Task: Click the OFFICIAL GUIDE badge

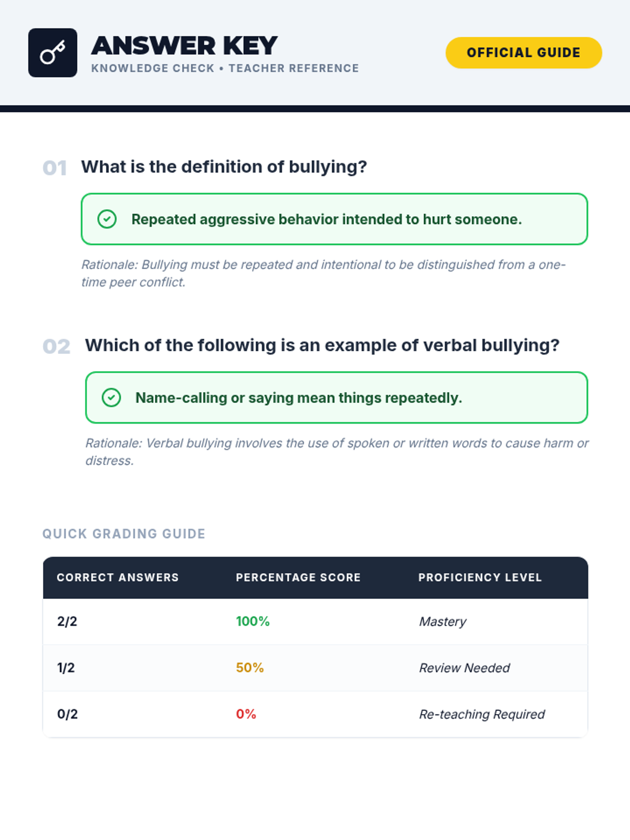Action: coord(523,52)
